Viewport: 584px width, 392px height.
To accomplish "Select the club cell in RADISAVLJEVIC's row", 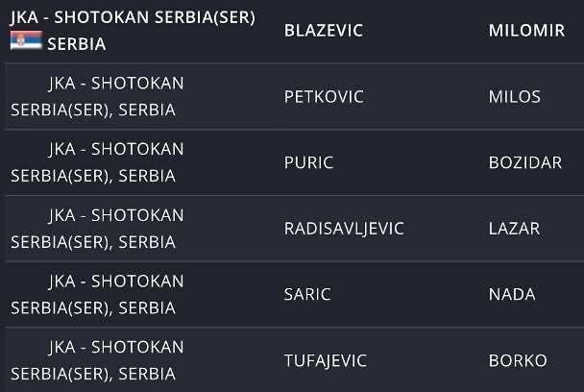I will 97,229.
